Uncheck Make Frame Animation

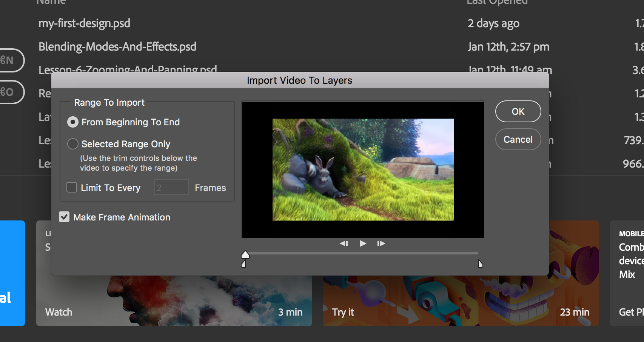click(x=64, y=217)
